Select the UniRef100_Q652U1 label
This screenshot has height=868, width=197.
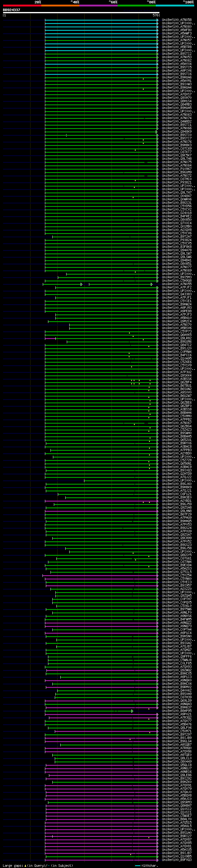click(177, 440)
